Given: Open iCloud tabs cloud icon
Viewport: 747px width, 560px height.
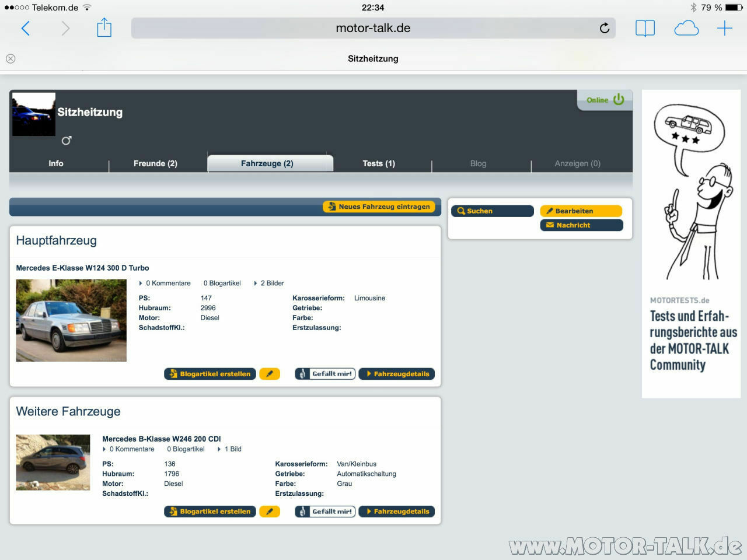Looking at the screenshot, I should pyautogui.click(x=686, y=28).
